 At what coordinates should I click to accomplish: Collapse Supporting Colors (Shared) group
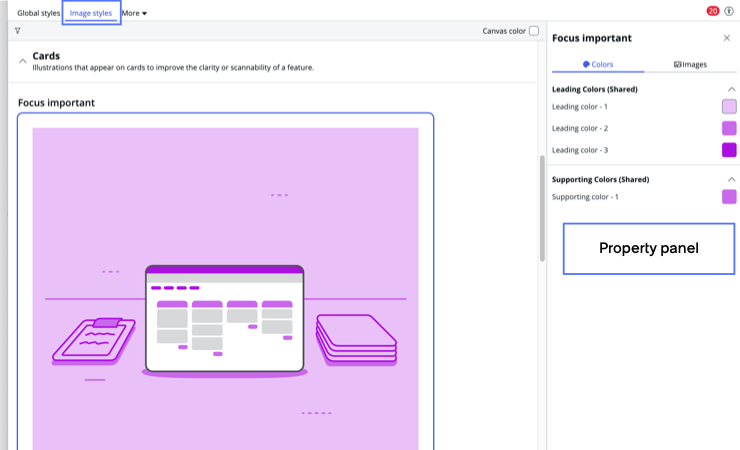(x=731, y=179)
